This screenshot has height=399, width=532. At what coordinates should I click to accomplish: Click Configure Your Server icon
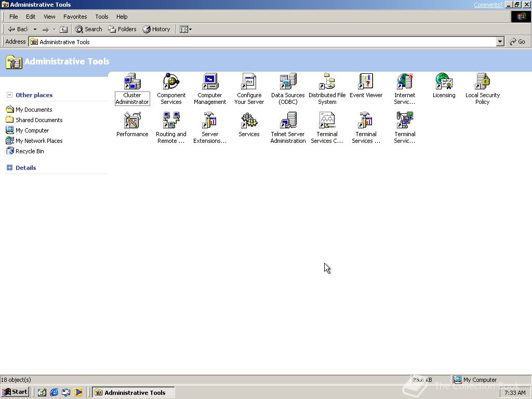click(x=249, y=89)
